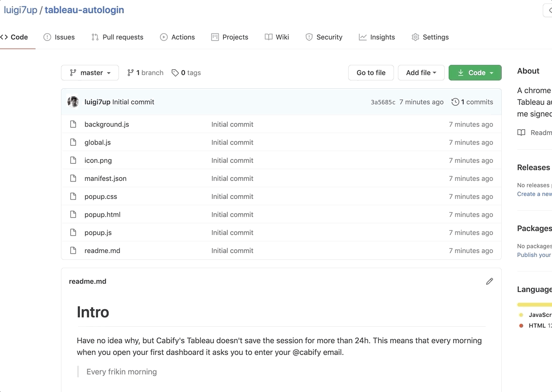The height and width of the screenshot is (392, 552).
Task: Open the master branch dropdown
Action: (90, 73)
